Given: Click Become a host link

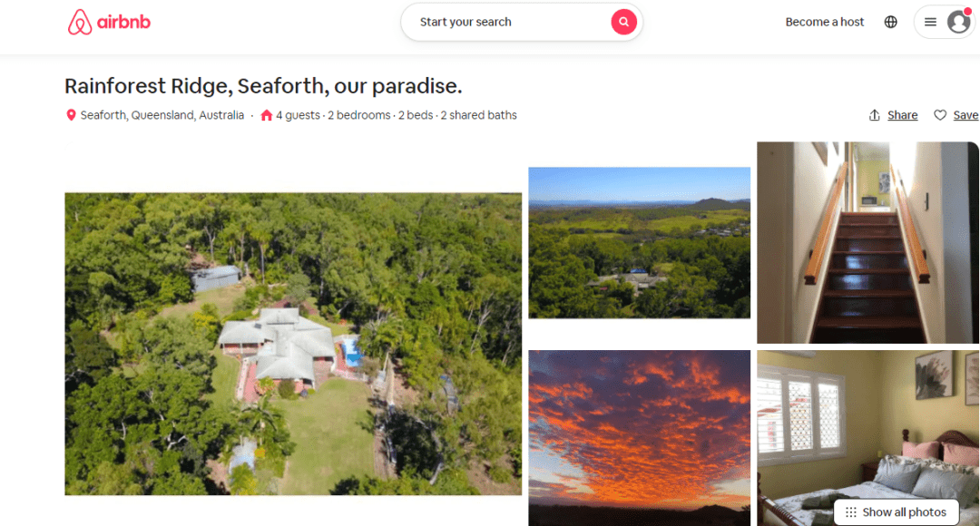Looking at the screenshot, I should point(824,22).
